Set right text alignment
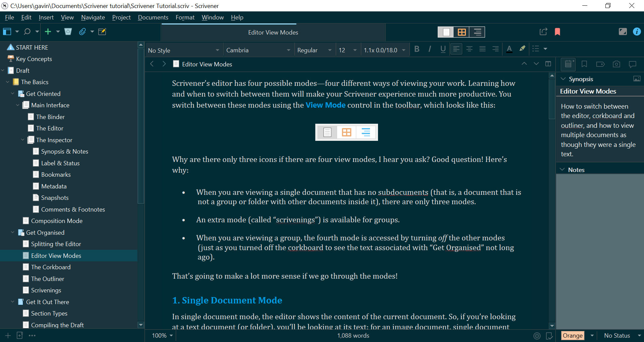The height and width of the screenshot is (342, 644). tap(495, 49)
